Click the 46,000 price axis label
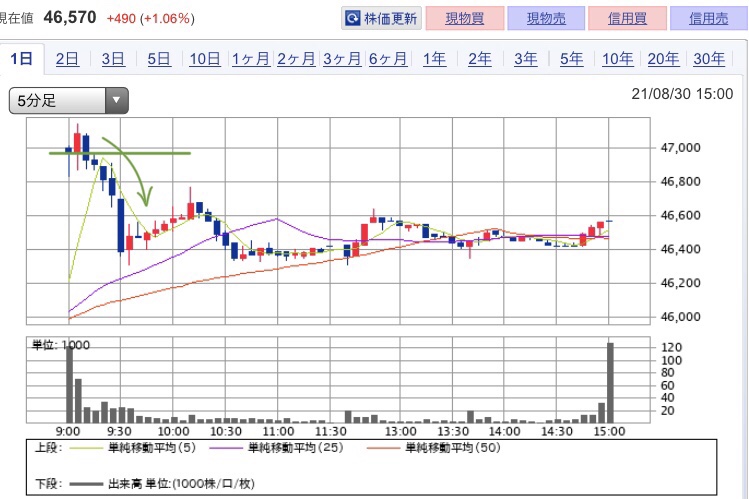749x499 pixels. pyautogui.click(x=681, y=317)
